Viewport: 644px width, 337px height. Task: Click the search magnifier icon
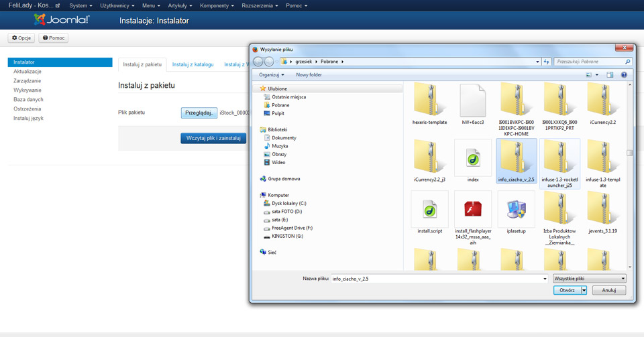[627, 62]
